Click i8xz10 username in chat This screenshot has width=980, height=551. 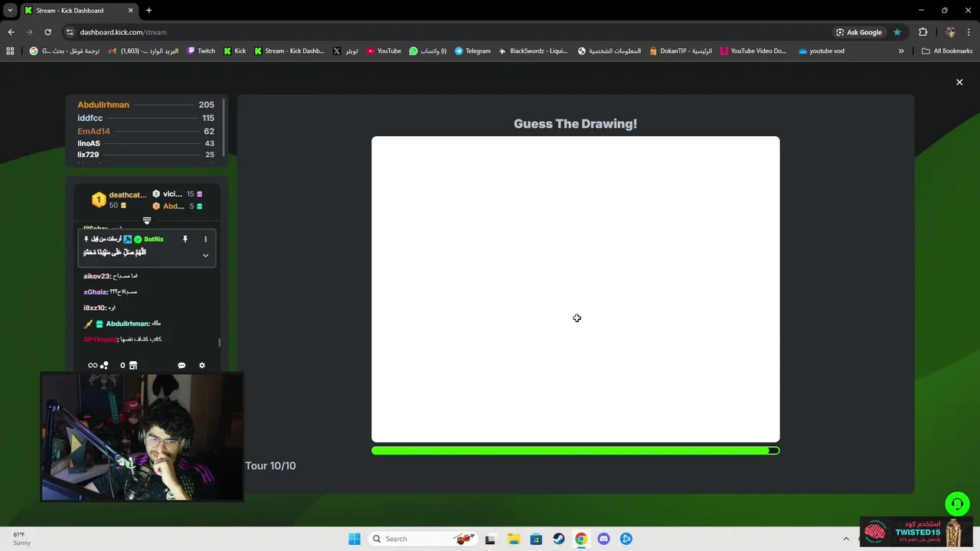94,308
